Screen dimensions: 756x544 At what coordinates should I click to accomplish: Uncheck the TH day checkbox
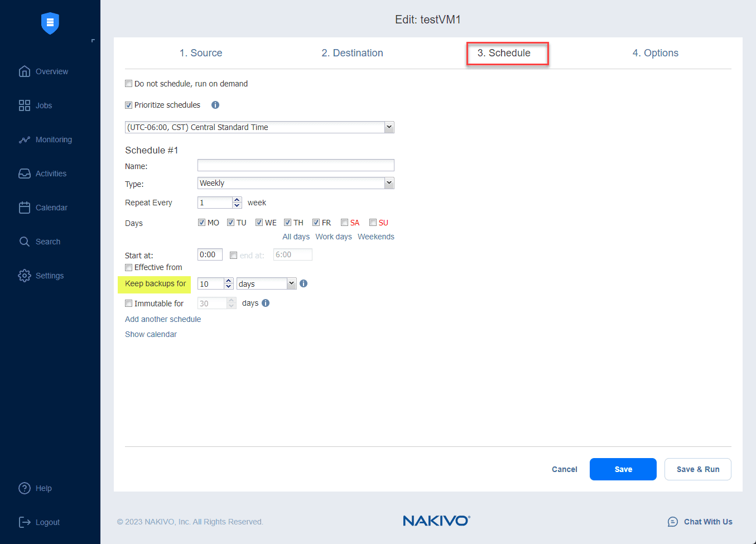[x=287, y=223]
